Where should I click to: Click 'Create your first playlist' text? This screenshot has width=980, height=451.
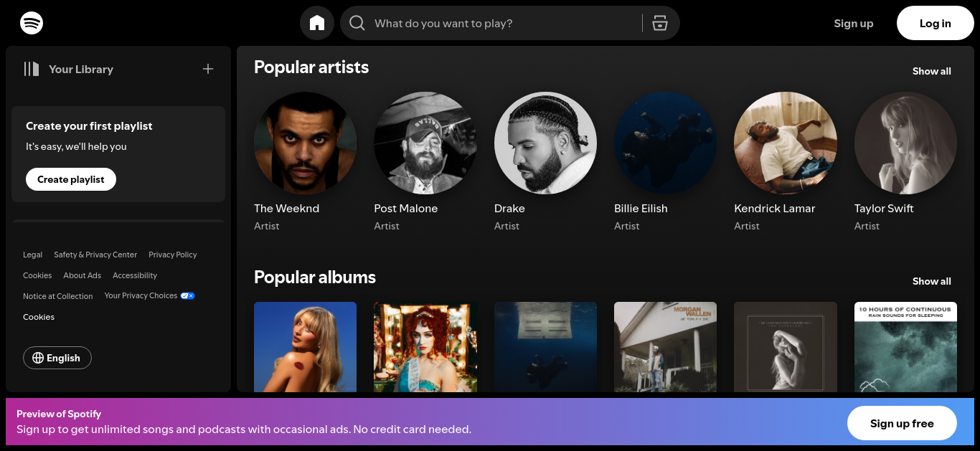(89, 126)
